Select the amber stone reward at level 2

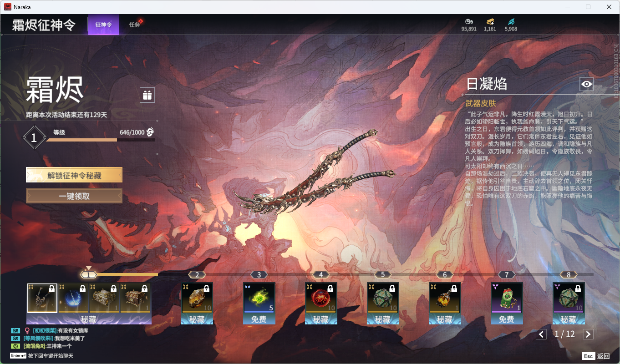pos(197,298)
